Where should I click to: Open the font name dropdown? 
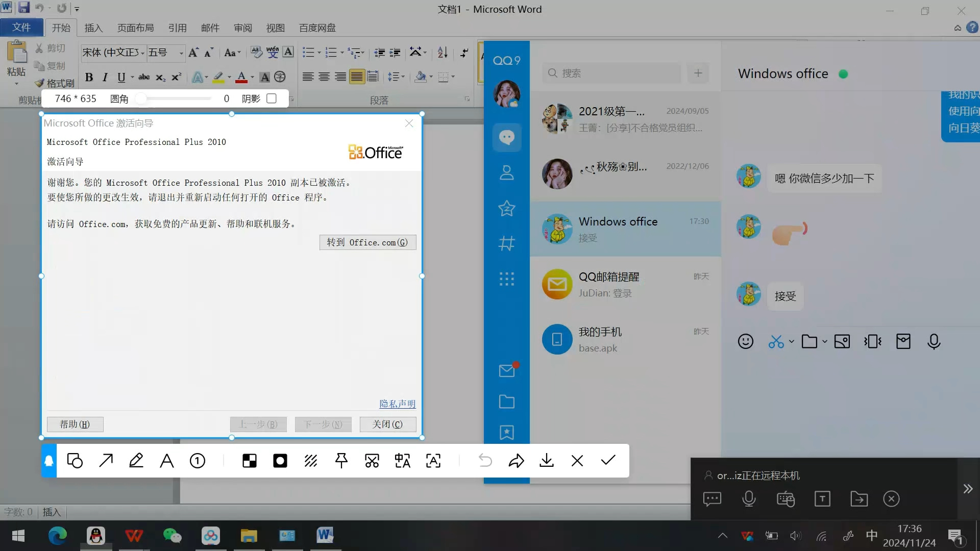143,53
